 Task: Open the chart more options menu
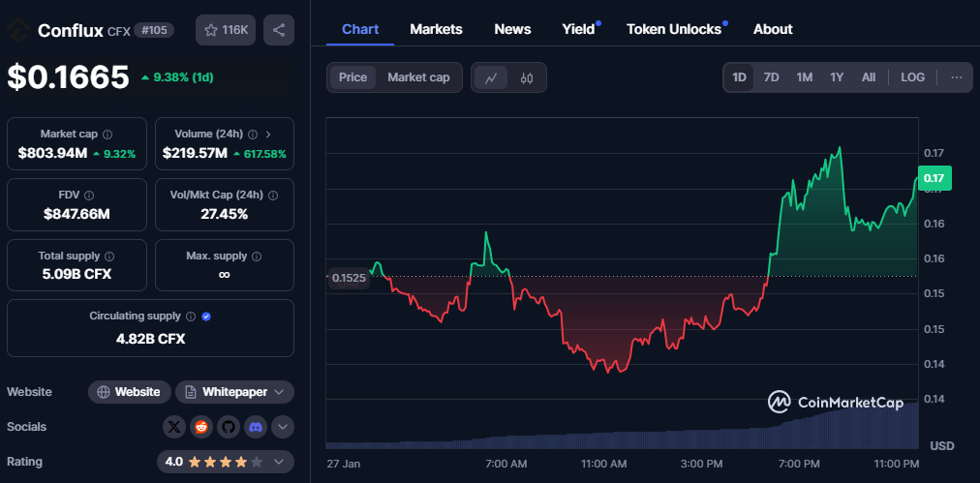coord(956,77)
